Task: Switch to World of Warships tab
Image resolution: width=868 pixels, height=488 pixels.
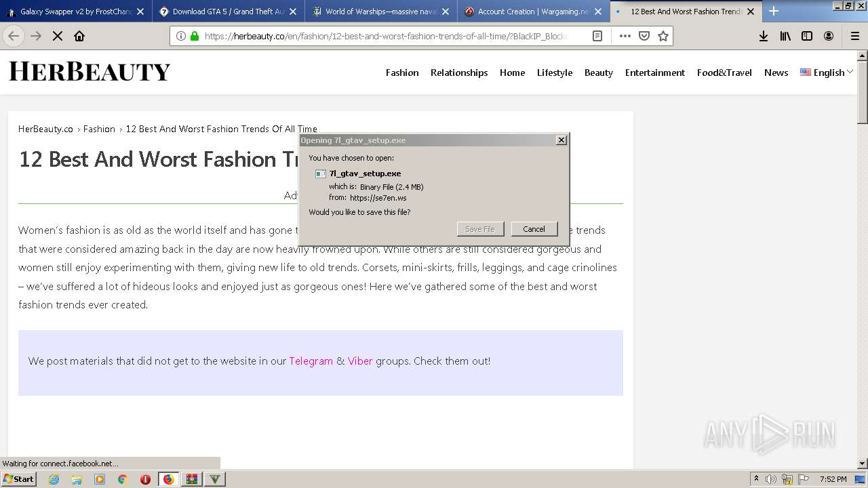Action: 380,12
